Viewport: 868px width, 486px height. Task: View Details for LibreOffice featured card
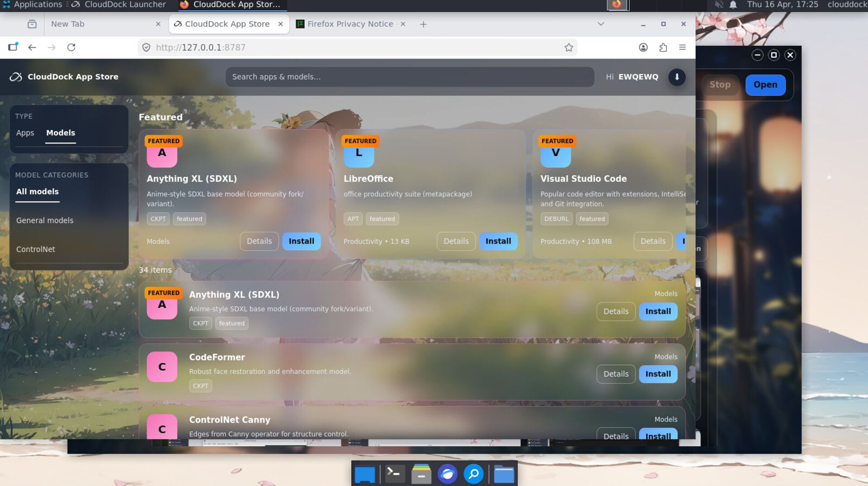[456, 241]
